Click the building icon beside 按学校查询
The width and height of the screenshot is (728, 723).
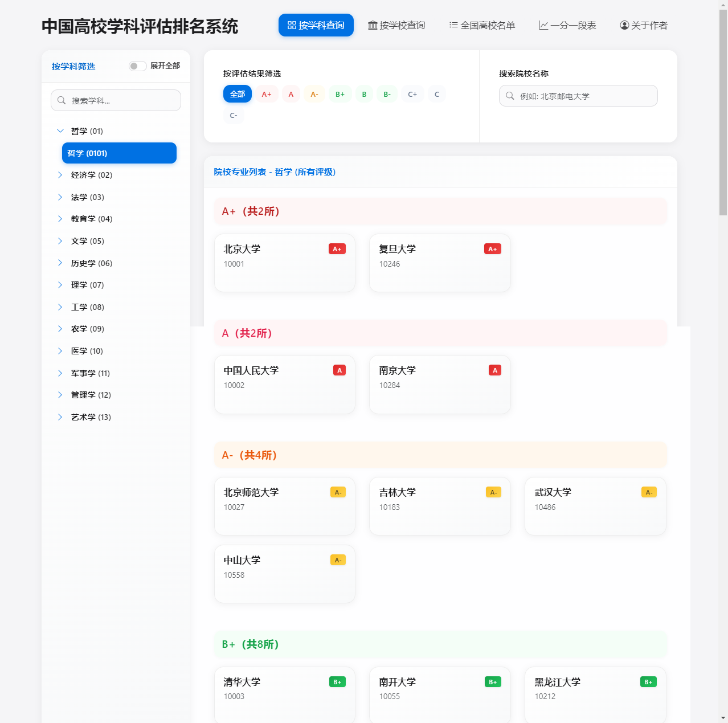click(373, 25)
